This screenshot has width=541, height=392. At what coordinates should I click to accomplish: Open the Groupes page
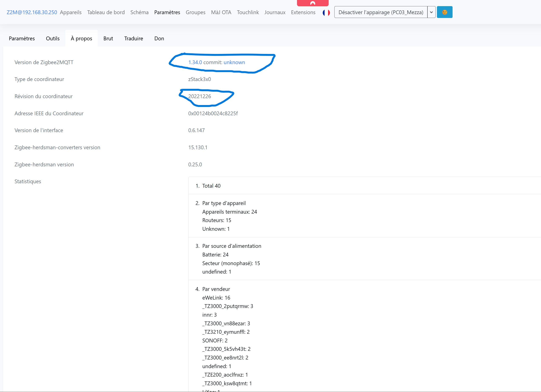pyautogui.click(x=195, y=12)
